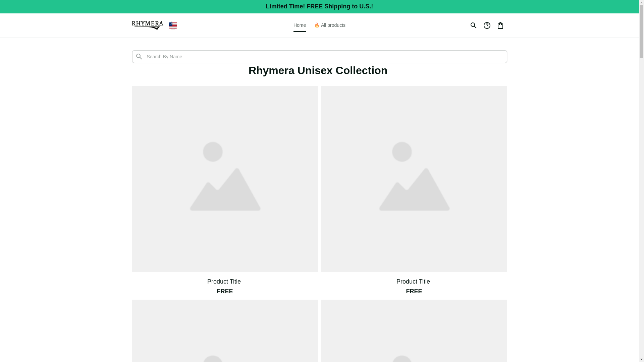Focus the Search By Name field

click(319, 57)
